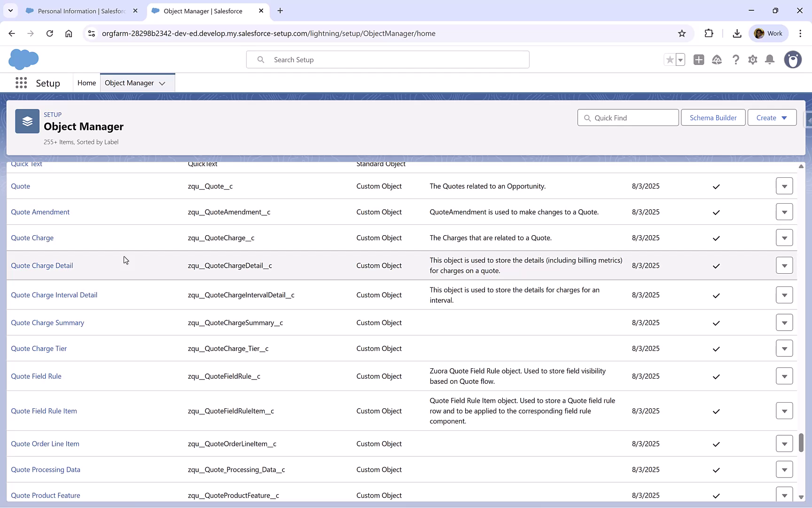Open browser downloads icon
The height and width of the screenshot is (508, 812).
(x=736, y=33)
